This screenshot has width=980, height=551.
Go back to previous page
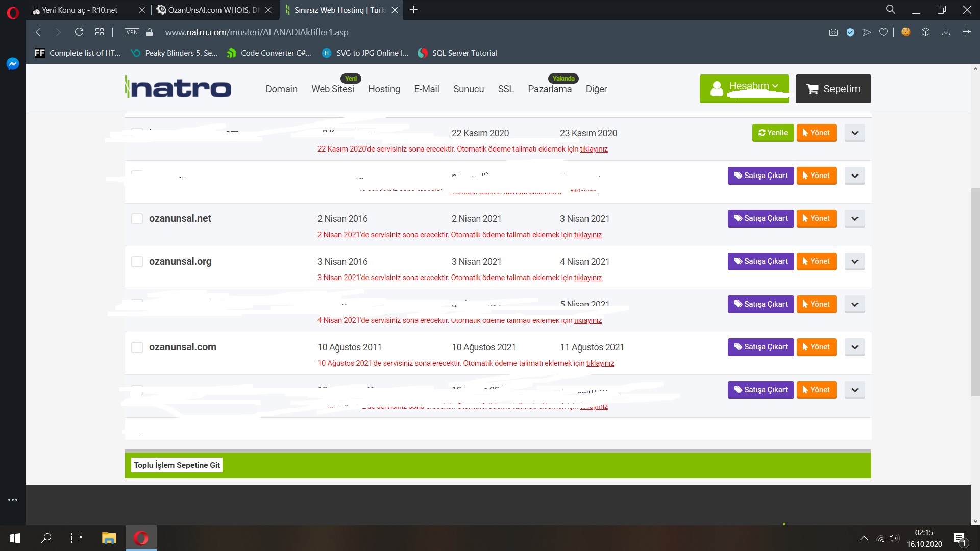(x=38, y=32)
